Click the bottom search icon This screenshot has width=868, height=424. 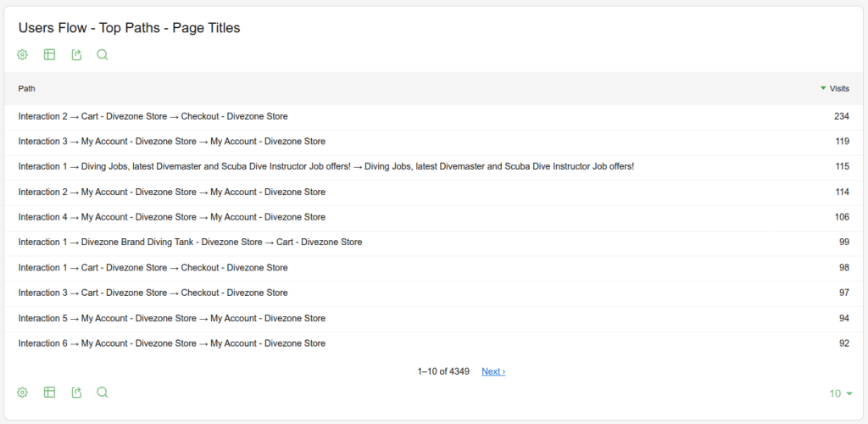point(103,393)
